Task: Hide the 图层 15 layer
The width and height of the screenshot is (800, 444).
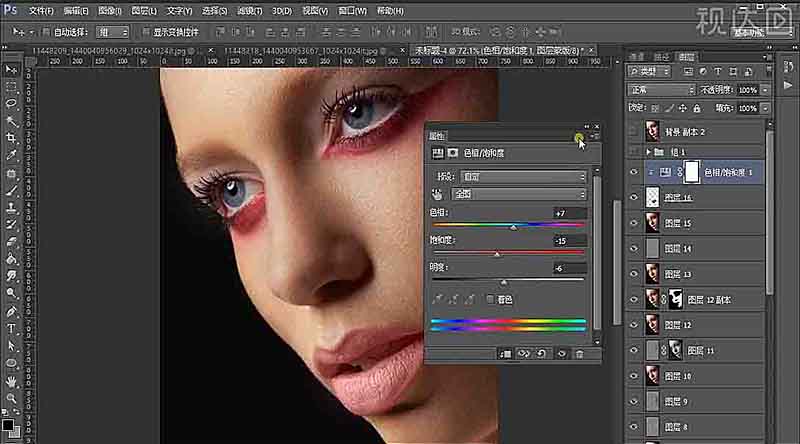Action: pyautogui.click(x=634, y=223)
